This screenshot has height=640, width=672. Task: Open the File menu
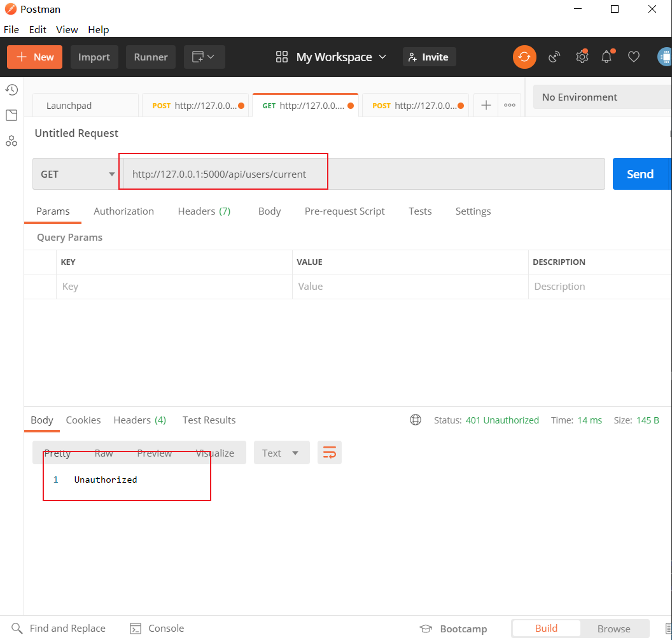(11, 29)
